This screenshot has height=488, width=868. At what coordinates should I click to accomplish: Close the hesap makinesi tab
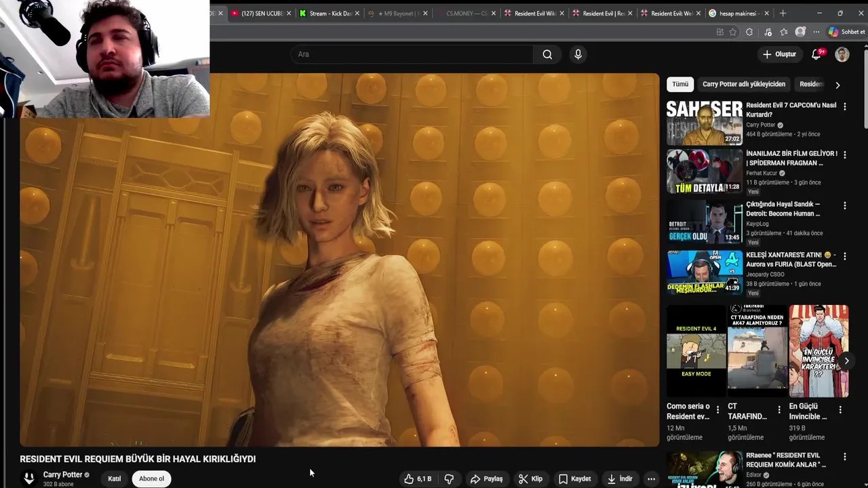[x=767, y=13]
